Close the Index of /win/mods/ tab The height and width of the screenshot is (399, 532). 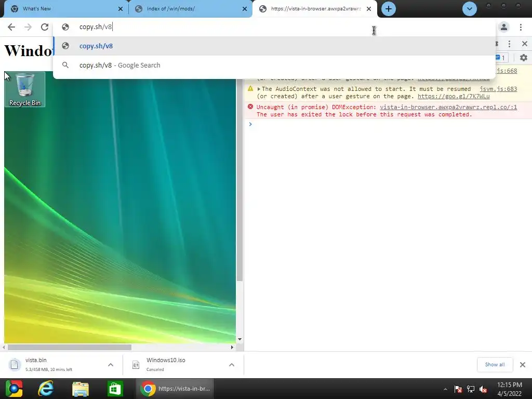pyautogui.click(x=245, y=9)
